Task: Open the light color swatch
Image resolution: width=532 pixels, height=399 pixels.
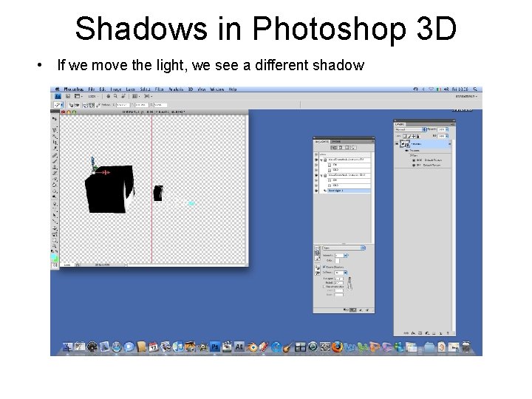Action: coord(337,261)
